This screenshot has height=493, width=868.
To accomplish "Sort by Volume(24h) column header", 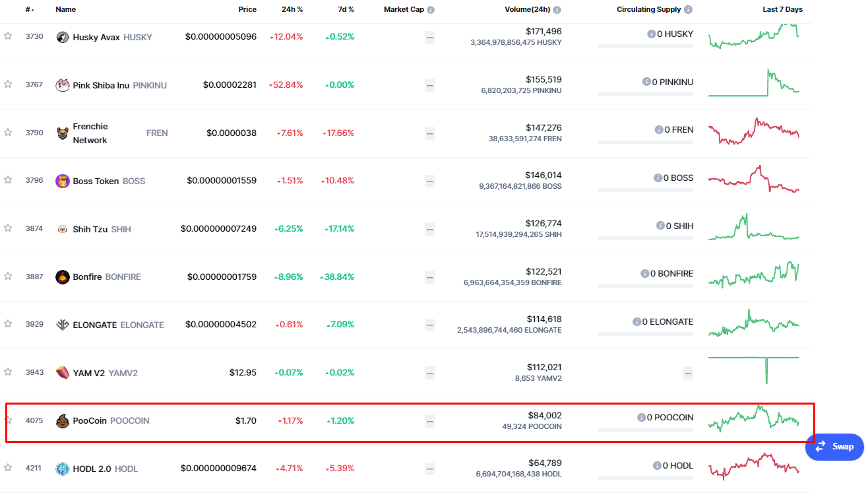I will (x=528, y=10).
